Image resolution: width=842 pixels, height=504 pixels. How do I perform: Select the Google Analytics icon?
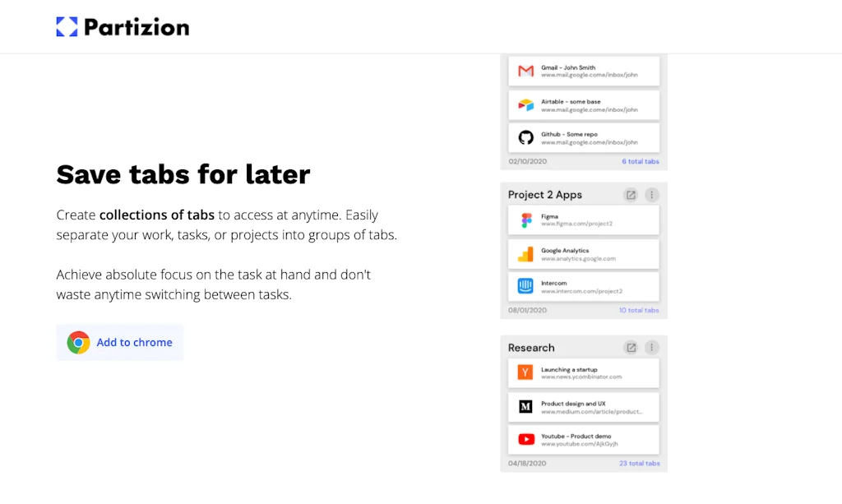point(526,253)
